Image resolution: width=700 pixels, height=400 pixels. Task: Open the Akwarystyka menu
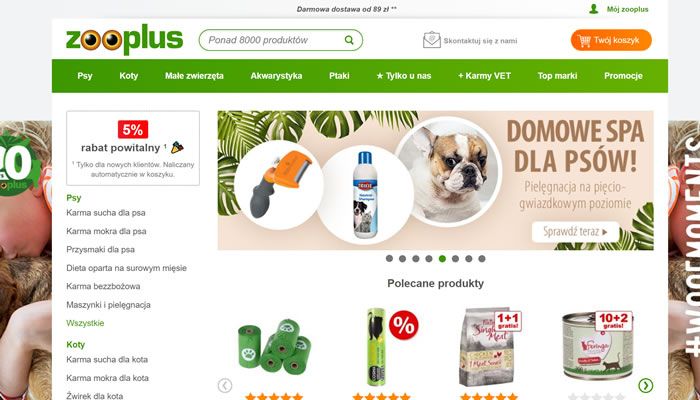click(276, 76)
